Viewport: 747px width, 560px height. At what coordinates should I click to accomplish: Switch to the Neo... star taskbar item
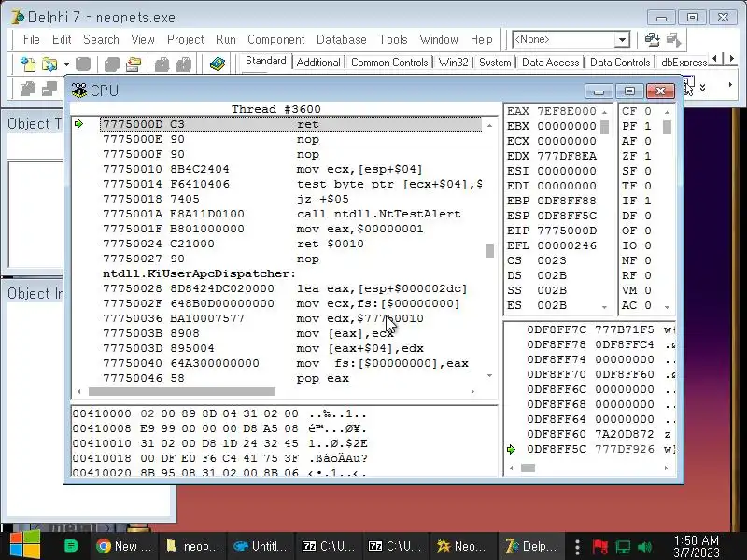[462, 546]
